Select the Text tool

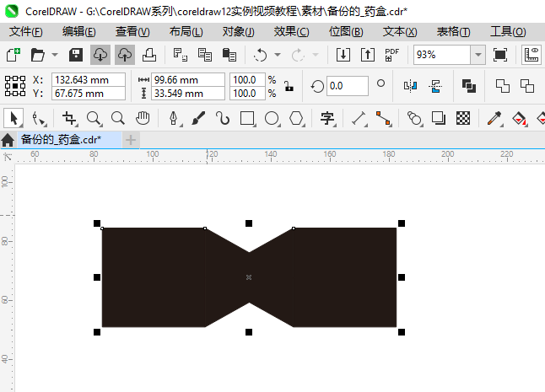click(x=327, y=118)
